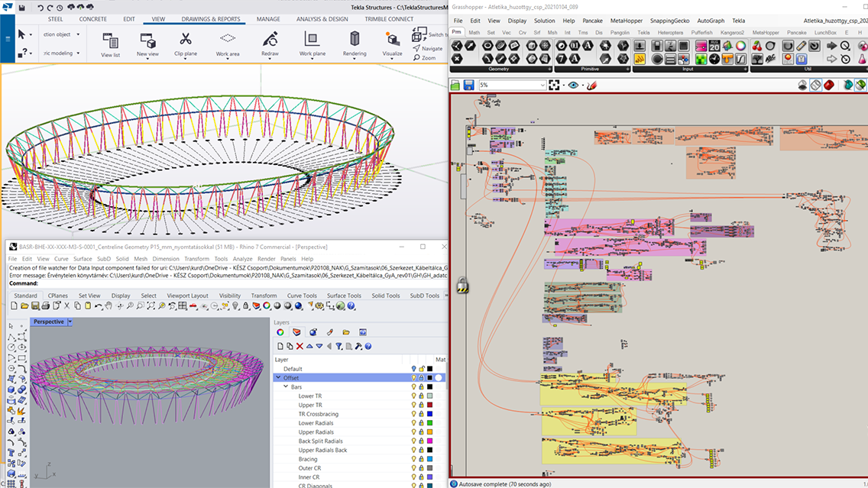Toggle visibility bulb of Outer CR layer

[413, 468]
